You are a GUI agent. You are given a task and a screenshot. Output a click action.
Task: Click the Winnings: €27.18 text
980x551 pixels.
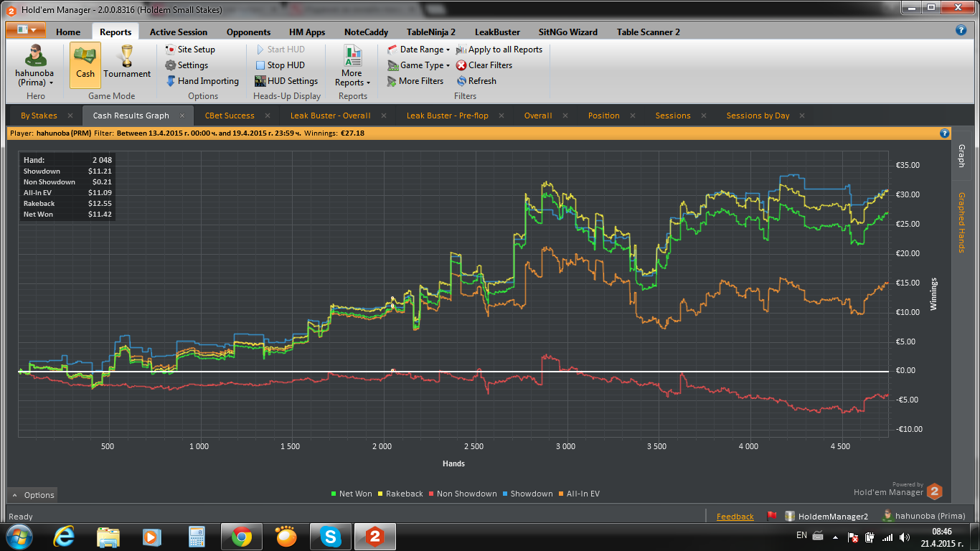(334, 133)
